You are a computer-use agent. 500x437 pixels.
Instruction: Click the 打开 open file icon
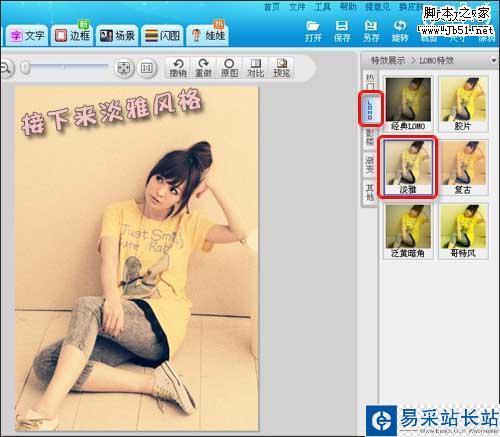tap(313, 32)
